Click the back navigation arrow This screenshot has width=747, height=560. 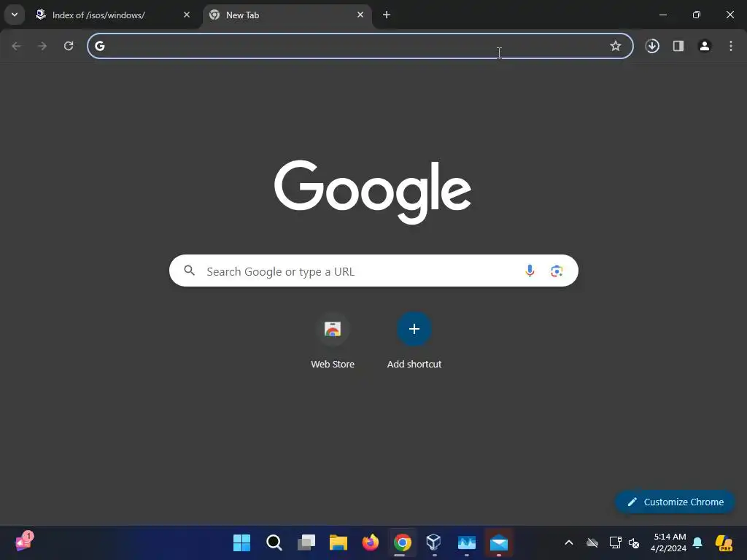coord(16,46)
